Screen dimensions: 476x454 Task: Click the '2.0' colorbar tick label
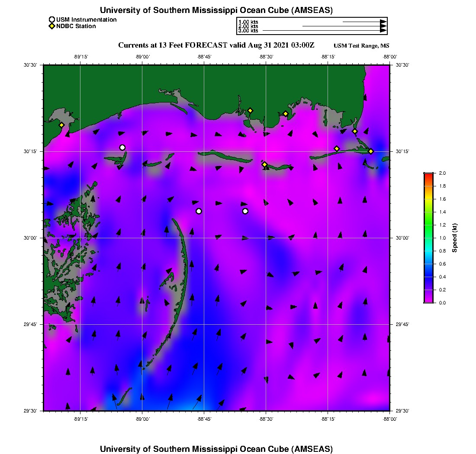pyautogui.click(x=443, y=173)
